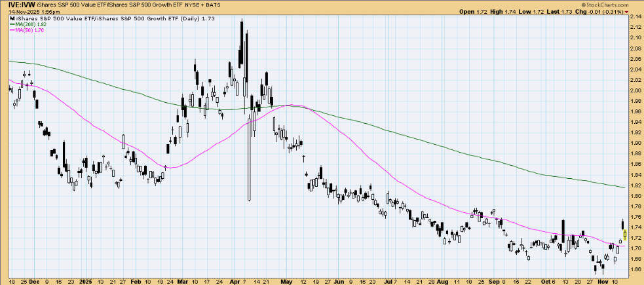Screen dimensions: 644x285
Task: Click the '2.14' y-axis label
Action: pos(635,16)
